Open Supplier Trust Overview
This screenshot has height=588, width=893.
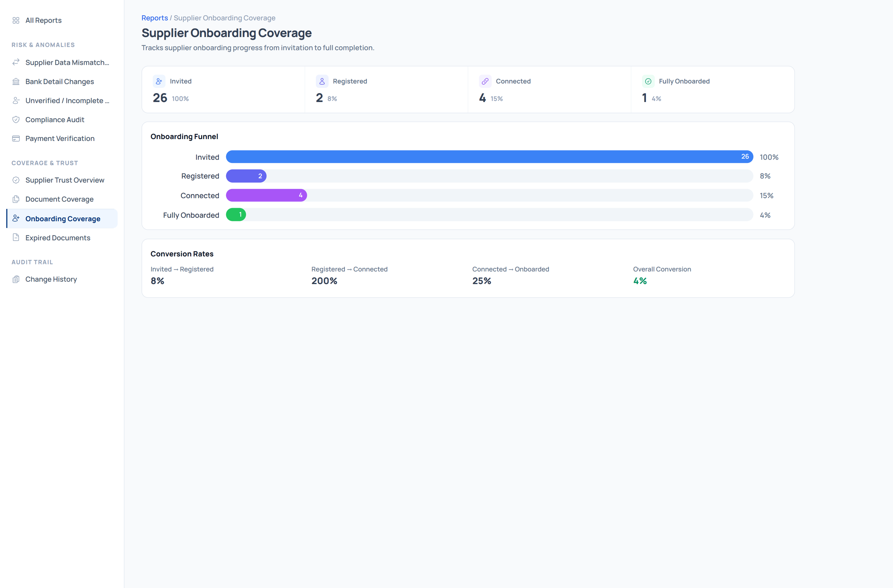pyautogui.click(x=62, y=180)
